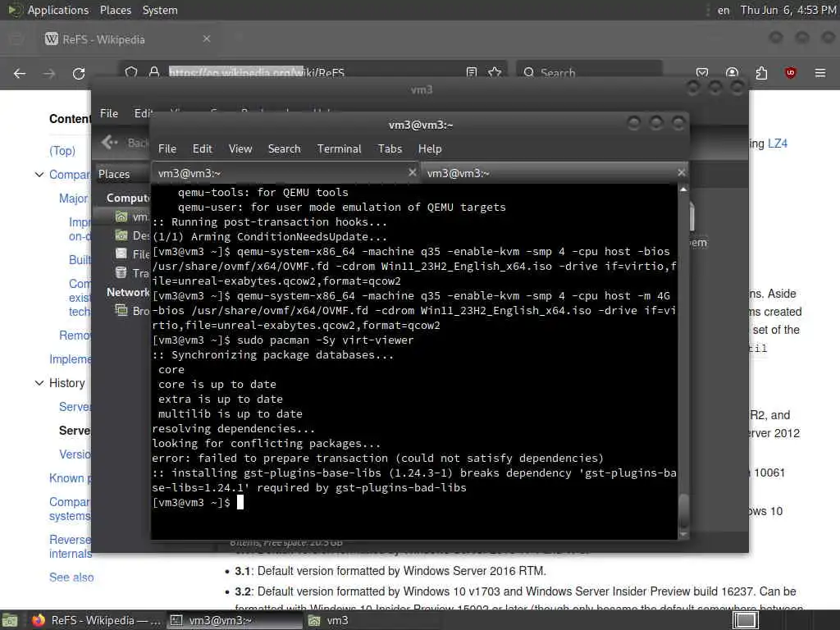This screenshot has width=840, height=630.
Task: Click the show desktop icon in bottom panel
Action: [x=10, y=620]
